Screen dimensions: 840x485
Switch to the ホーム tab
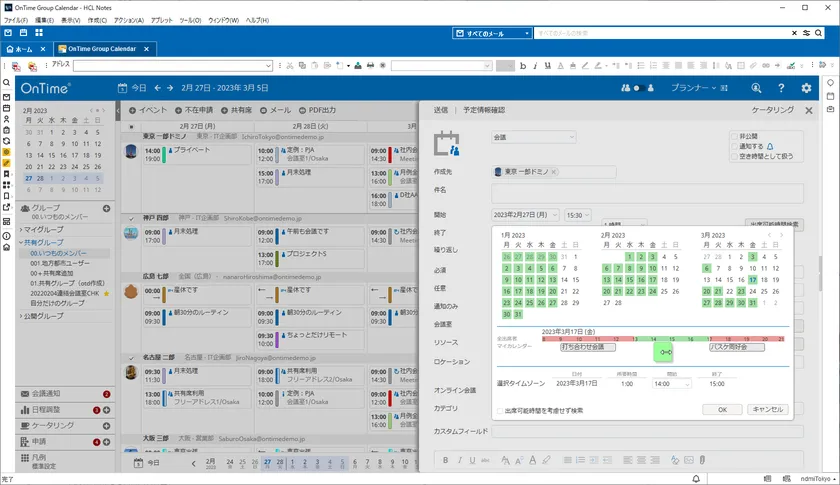(27, 48)
